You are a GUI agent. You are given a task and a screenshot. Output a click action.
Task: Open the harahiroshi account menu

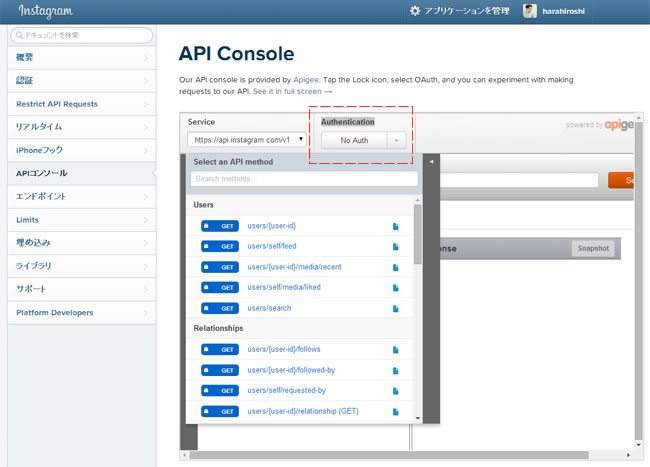[563, 11]
